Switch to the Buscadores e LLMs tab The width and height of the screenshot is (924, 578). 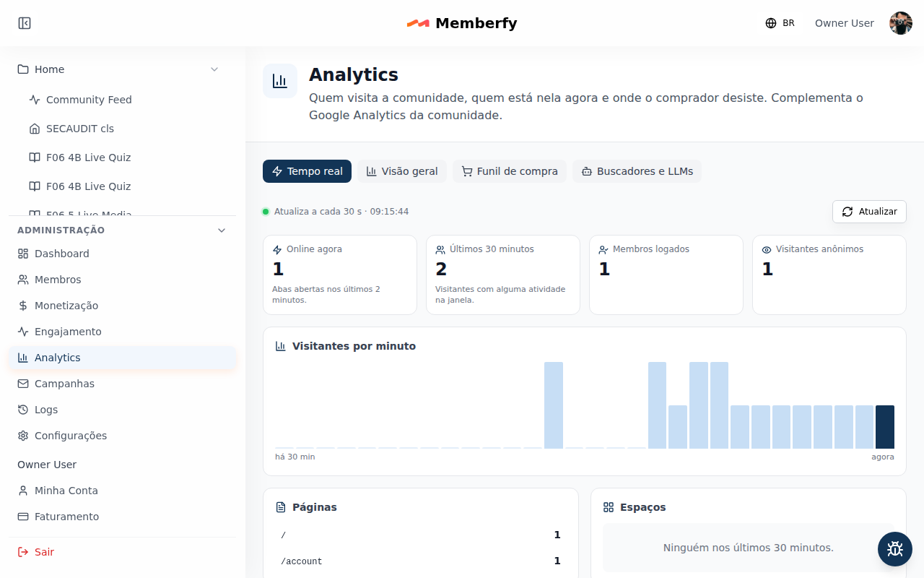pos(637,171)
